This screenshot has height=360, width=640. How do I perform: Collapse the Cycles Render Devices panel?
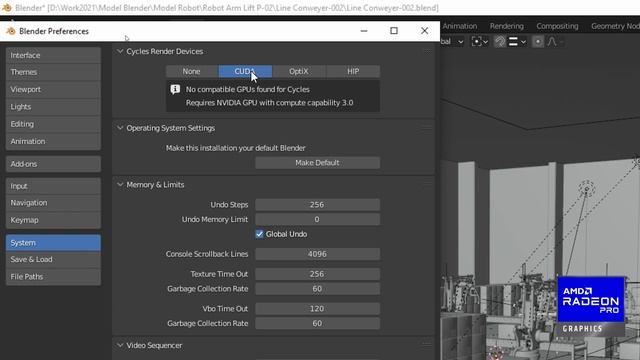click(120, 51)
